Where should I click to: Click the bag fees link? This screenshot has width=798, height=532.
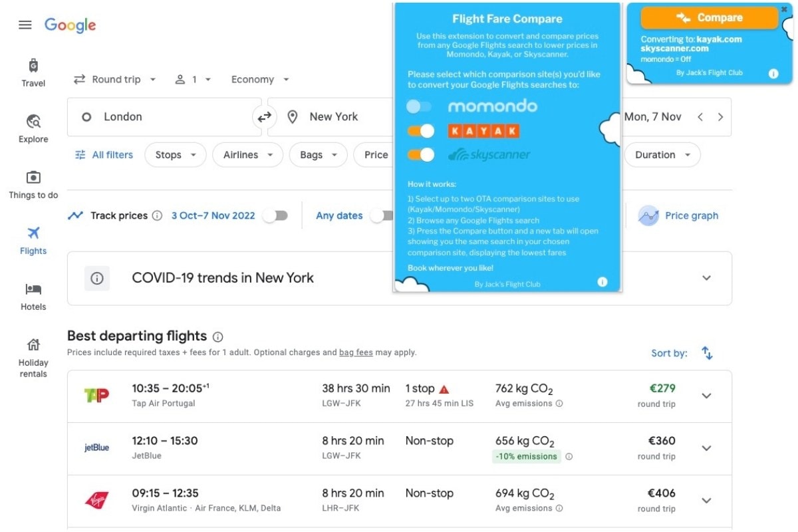coord(356,352)
